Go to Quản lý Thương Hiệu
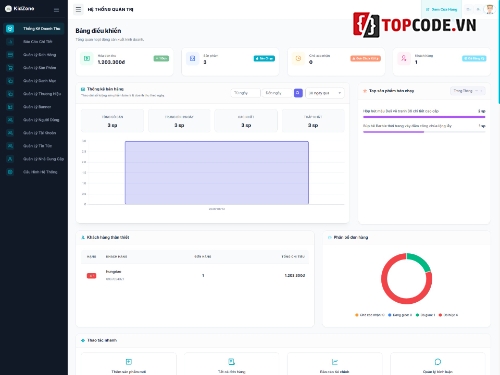500x375 pixels. point(34,94)
